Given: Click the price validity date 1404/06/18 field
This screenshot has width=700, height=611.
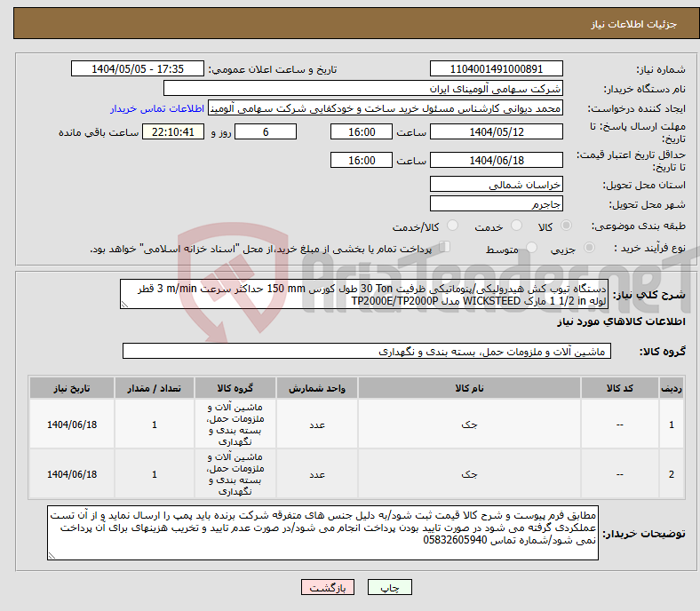Looking at the screenshot, I should (496, 160).
